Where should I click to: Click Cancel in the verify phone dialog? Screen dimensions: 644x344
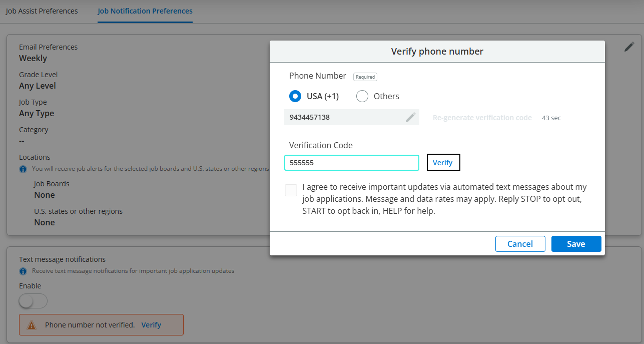[x=520, y=244]
